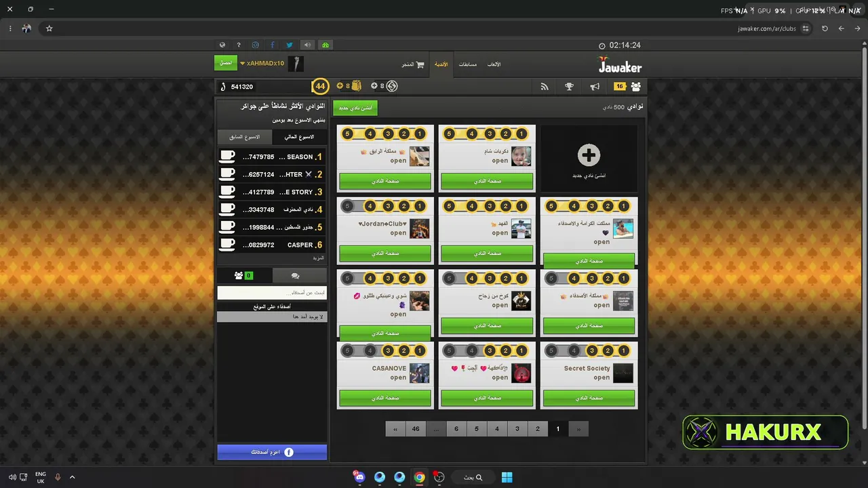This screenshot has height=488, width=868.
Task: Add cards with the plus beside card deck
Action: point(340,86)
